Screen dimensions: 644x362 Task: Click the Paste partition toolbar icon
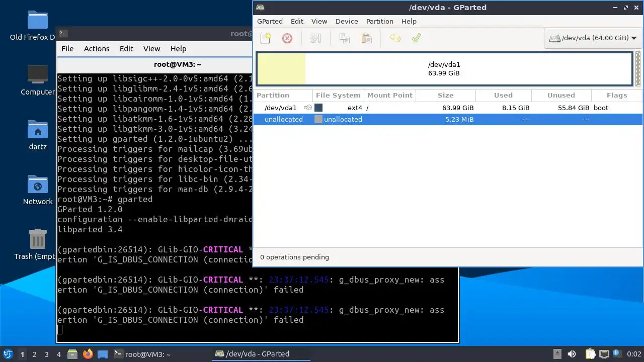click(x=367, y=38)
